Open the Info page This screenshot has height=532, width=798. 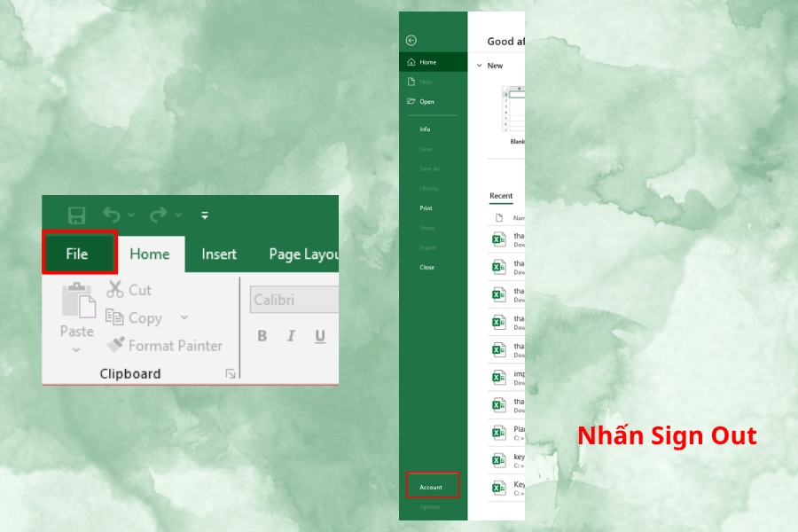point(425,129)
